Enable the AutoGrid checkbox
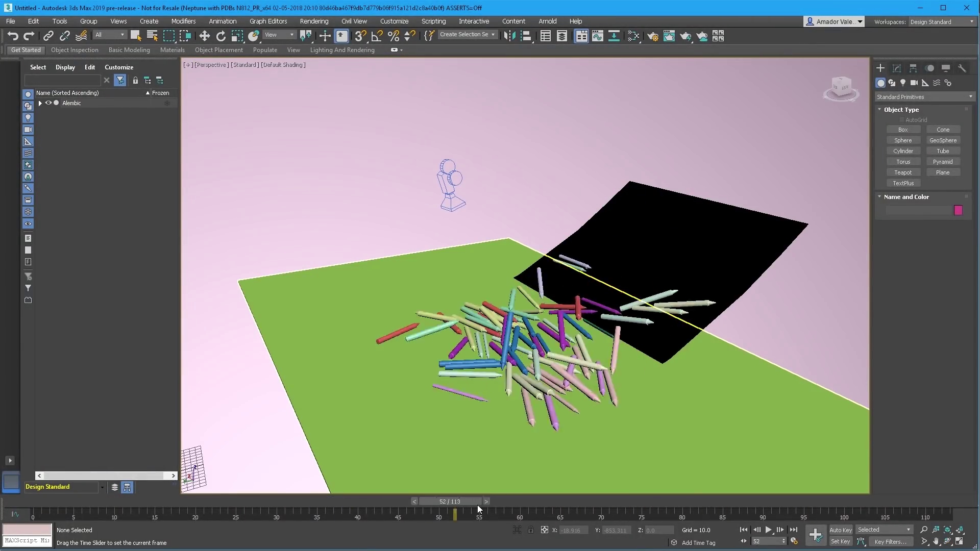The width and height of the screenshot is (980, 551). coord(902,120)
